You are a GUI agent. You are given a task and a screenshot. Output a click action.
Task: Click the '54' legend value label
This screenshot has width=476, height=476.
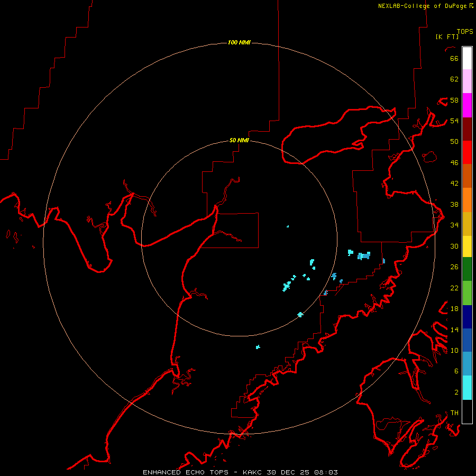pyautogui.click(x=454, y=121)
